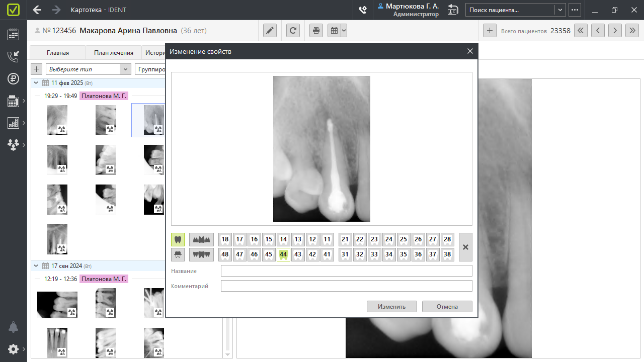Toggle tooth 18 in the chart

(x=225, y=239)
